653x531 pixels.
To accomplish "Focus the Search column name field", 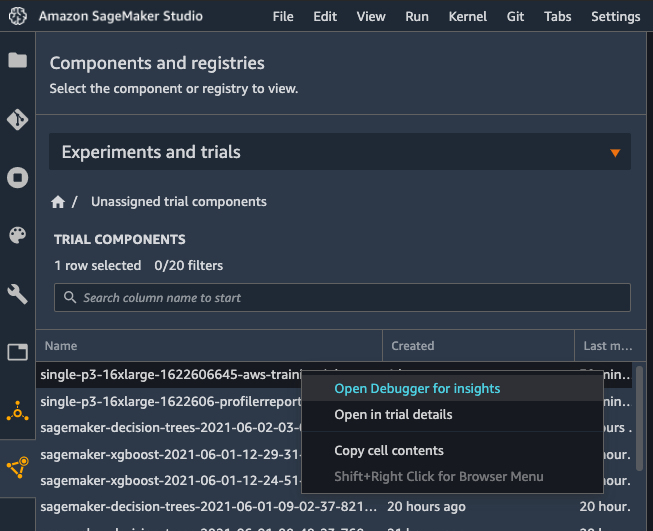I will [342, 297].
